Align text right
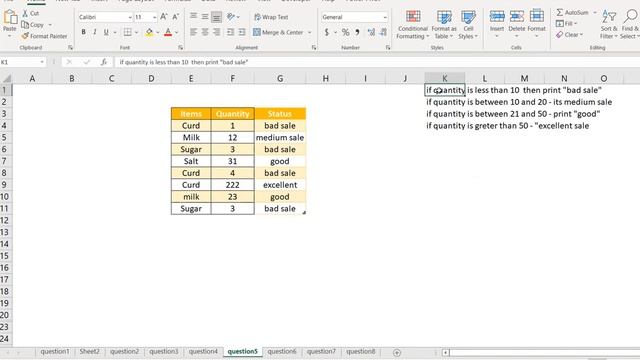Screen dimensions: 640x360 click(x=216, y=32)
